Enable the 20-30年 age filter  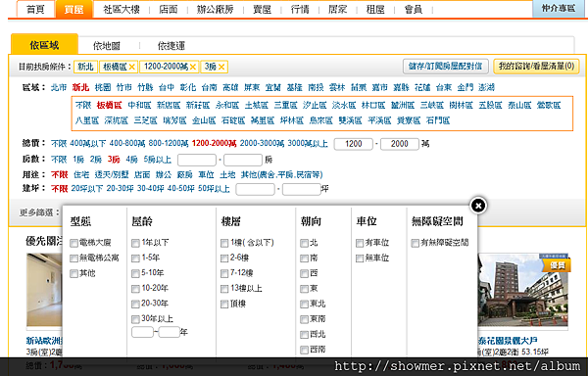pyautogui.click(x=135, y=304)
